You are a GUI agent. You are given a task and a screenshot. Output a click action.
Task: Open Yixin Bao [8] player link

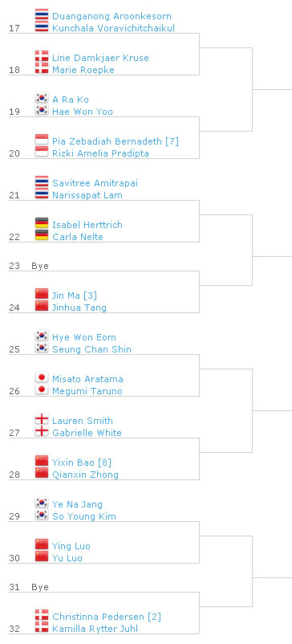[82, 463]
